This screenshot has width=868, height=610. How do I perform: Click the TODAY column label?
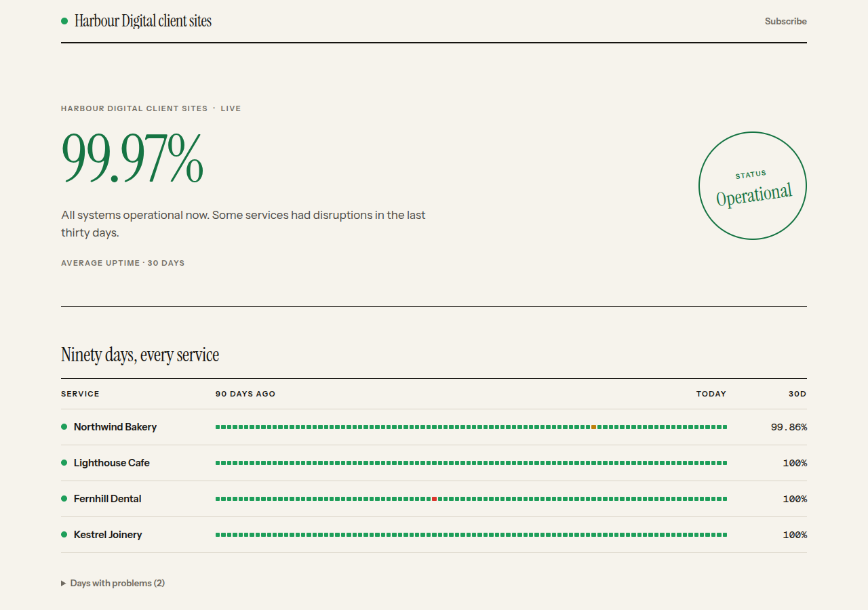[711, 394]
